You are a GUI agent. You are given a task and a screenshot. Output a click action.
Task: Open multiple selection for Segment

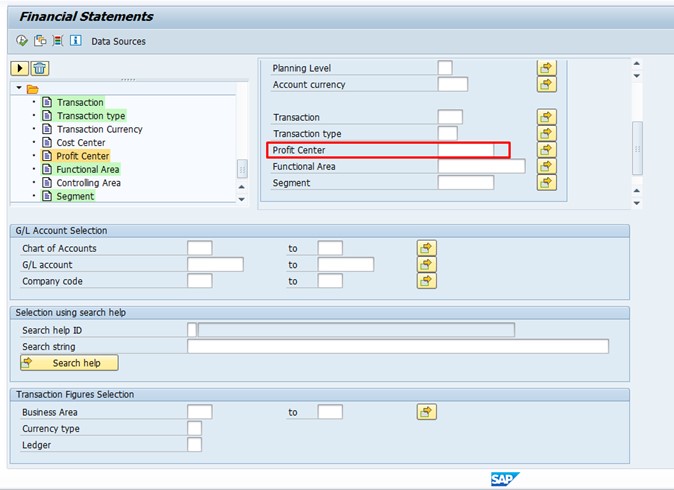click(546, 183)
